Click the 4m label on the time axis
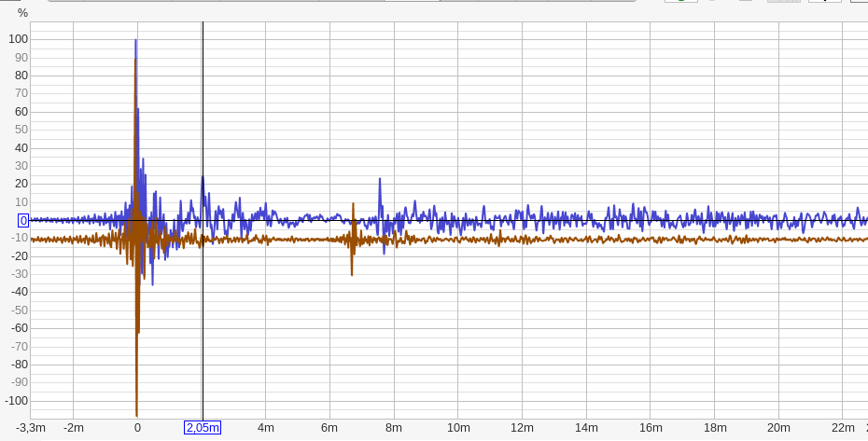The image size is (868, 441). [266, 428]
